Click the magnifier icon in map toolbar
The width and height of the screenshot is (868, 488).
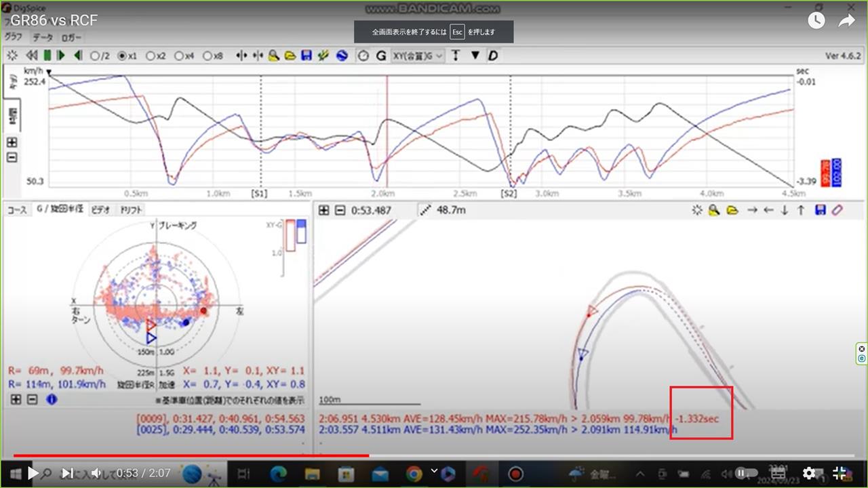[714, 210]
